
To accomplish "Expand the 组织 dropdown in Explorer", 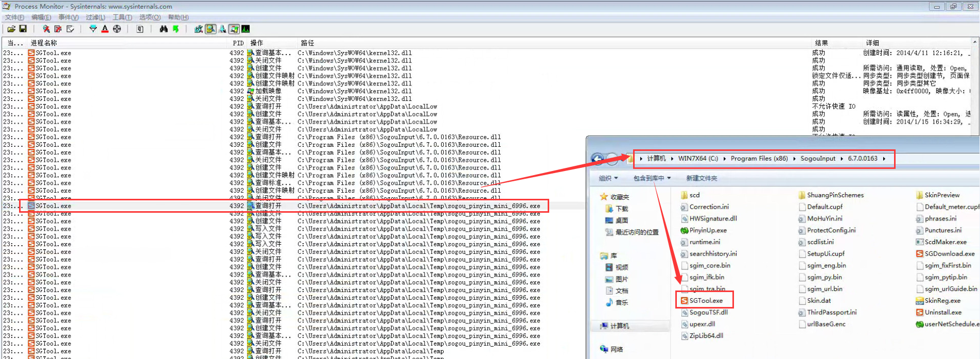I will [x=608, y=178].
